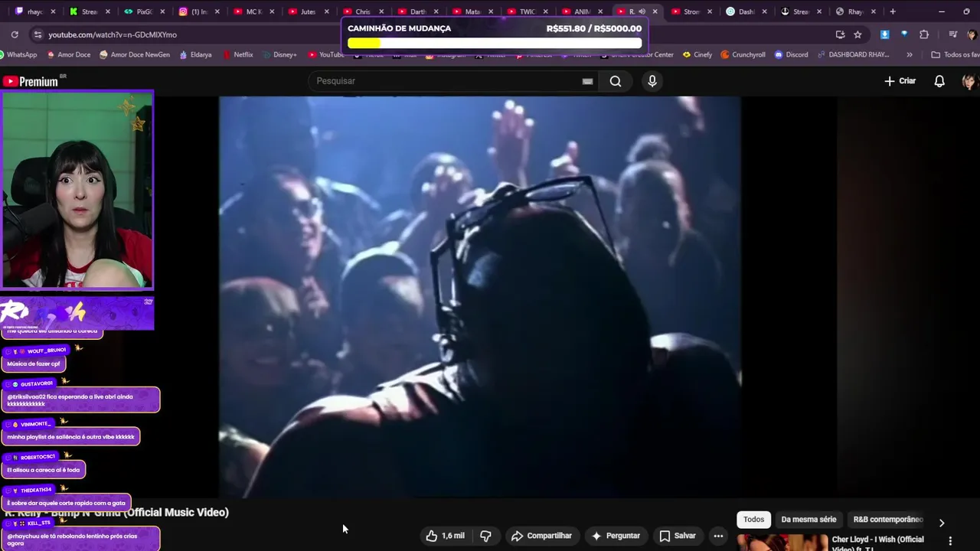
Task: Like the video with thumbs up
Action: (446, 536)
